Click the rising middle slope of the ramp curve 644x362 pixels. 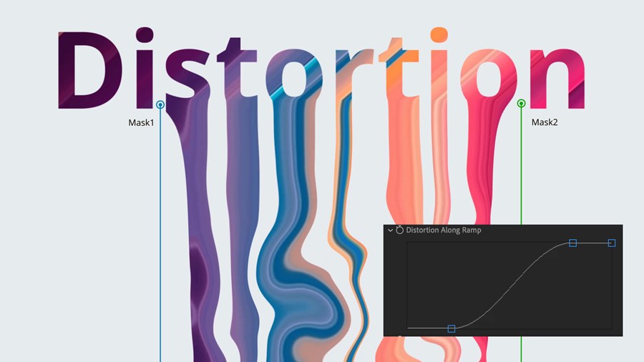click(512, 288)
